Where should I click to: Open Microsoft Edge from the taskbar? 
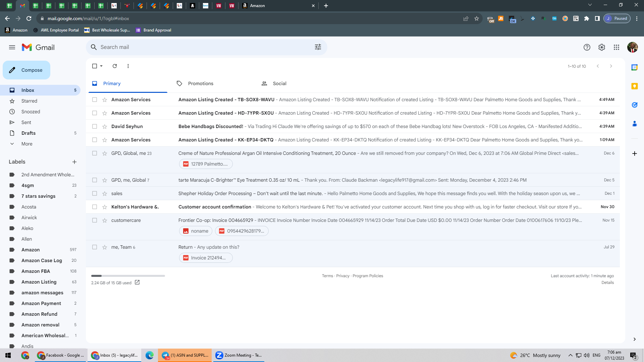click(150, 355)
